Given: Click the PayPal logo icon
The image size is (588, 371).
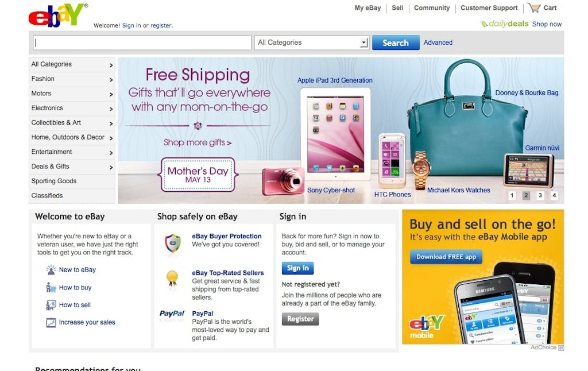Looking at the screenshot, I should point(172,314).
